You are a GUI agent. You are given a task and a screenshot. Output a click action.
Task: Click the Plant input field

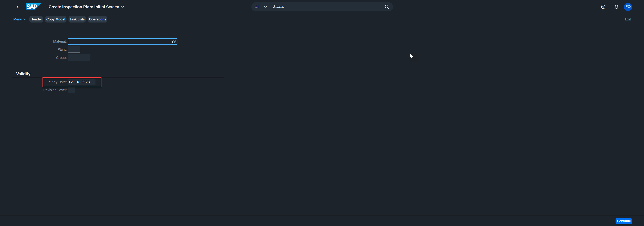pyautogui.click(x=74, y=49)
